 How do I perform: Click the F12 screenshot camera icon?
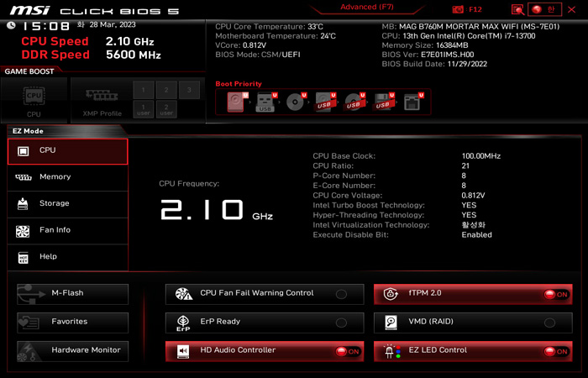click(x=458, y=9)
